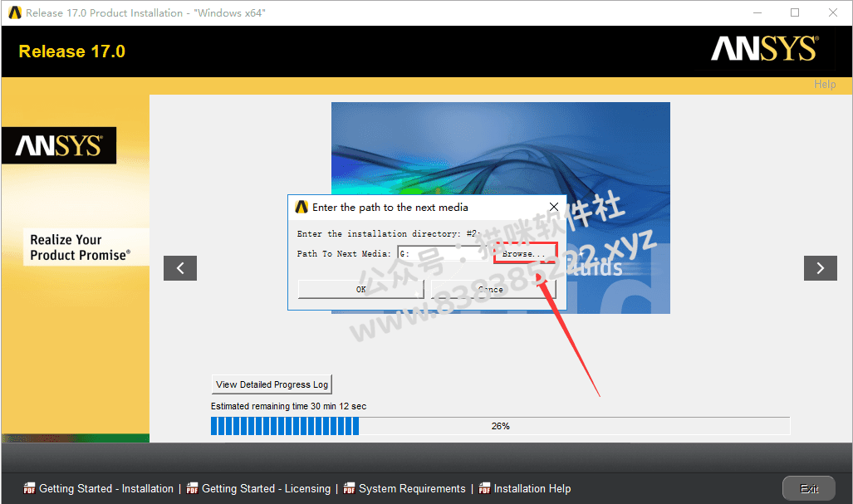Click the PDF icon beside Getting Started - Installation
853x504 pixels.
[x=29, y=488]
